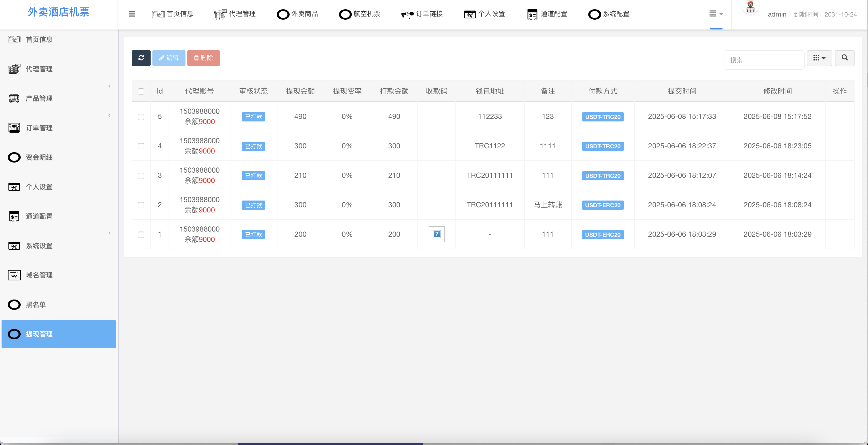Click the hamburger menu toggle icon

tap(132, 14)
